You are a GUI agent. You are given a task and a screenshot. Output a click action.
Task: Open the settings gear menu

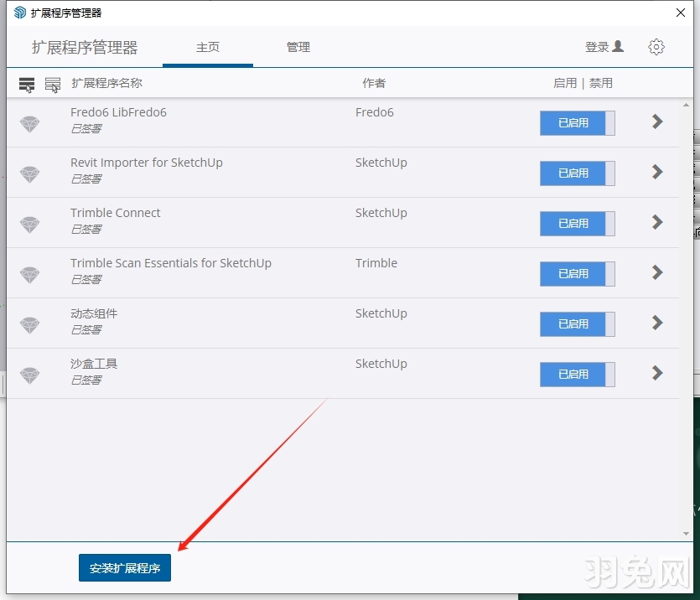point(656,47)
